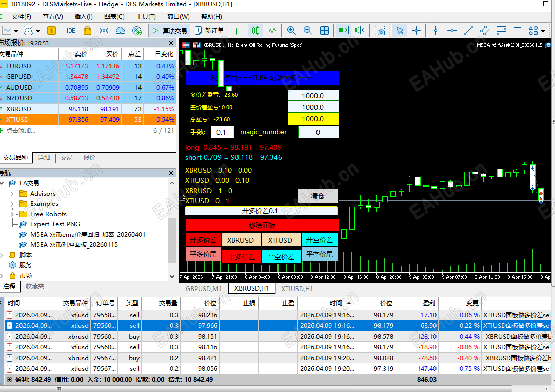Click the 开多价差 red button

pos(203,240)
